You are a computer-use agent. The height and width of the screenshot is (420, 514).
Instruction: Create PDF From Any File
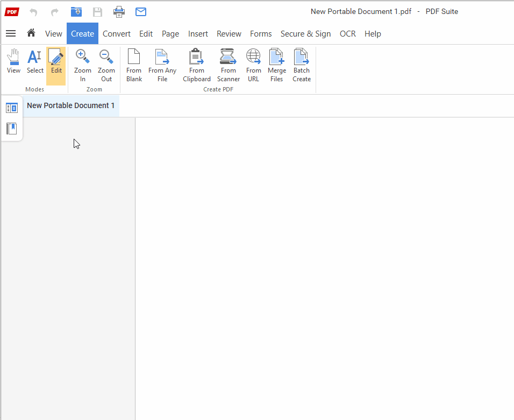[x=162, y=65]
